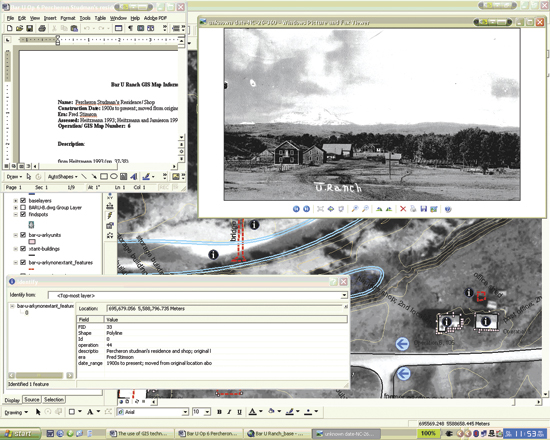
Task: Click the info marker near the office shed
Action: (469, 292)
